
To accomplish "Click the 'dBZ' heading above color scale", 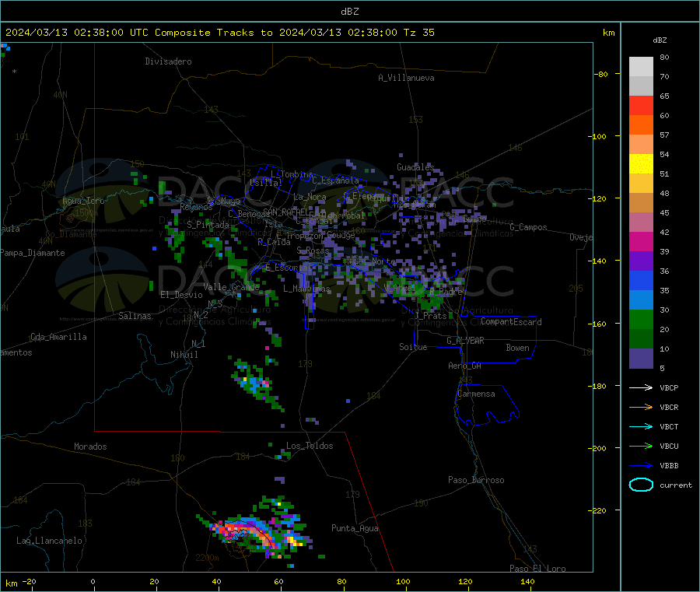I will pyautogui.click(x=660, y=40).
